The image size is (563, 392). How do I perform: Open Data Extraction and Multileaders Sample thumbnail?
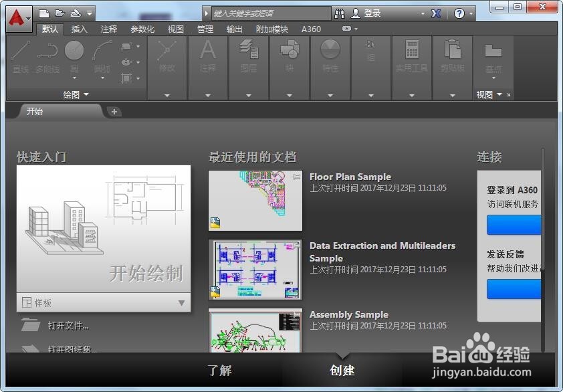coord(255,270)
